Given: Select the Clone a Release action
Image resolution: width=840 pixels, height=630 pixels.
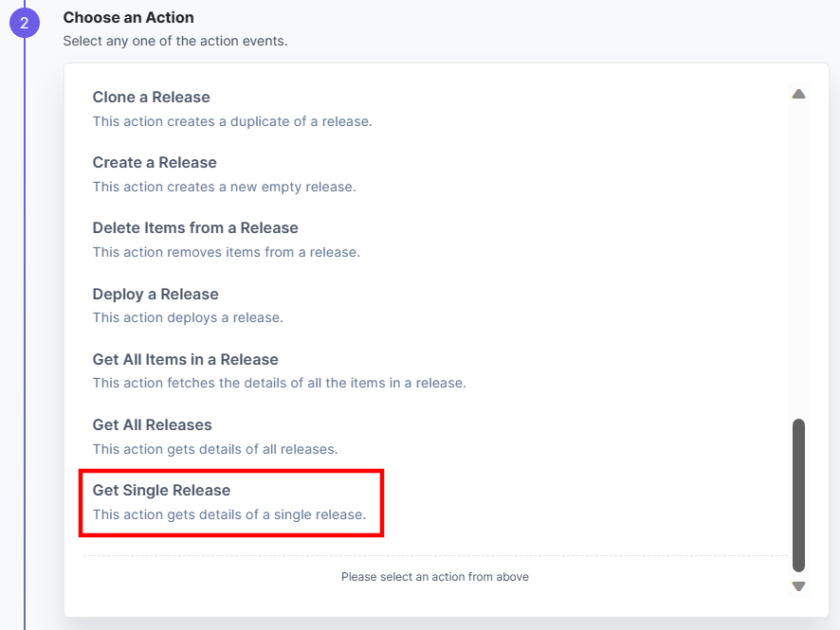Looking at the screenshot, I should pos(151,98).
